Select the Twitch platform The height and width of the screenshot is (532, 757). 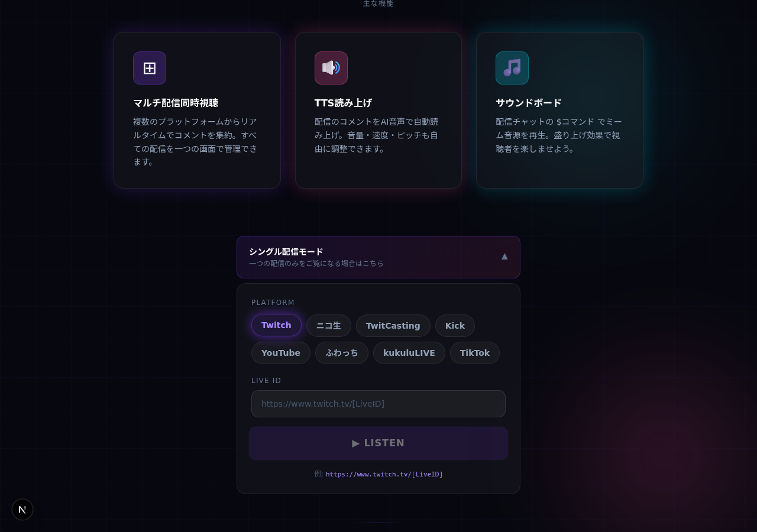[x=276, y=325]
